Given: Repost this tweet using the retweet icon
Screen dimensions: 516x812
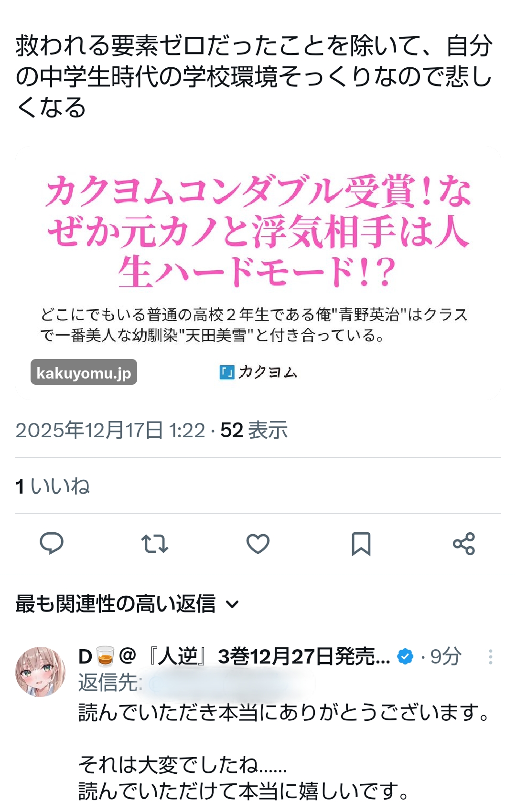Looking at the screenshot, I should click(155, 543).
